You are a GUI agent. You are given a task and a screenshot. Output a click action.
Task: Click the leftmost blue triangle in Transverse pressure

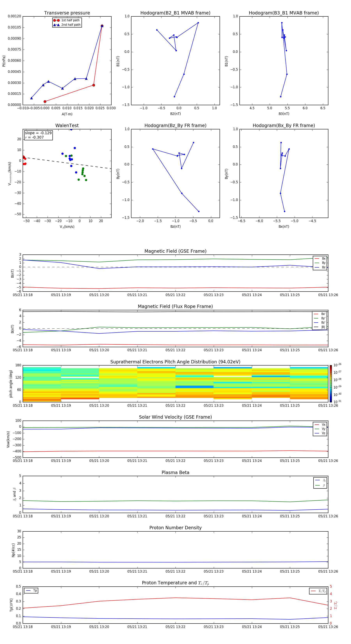(x=31, y=98)
